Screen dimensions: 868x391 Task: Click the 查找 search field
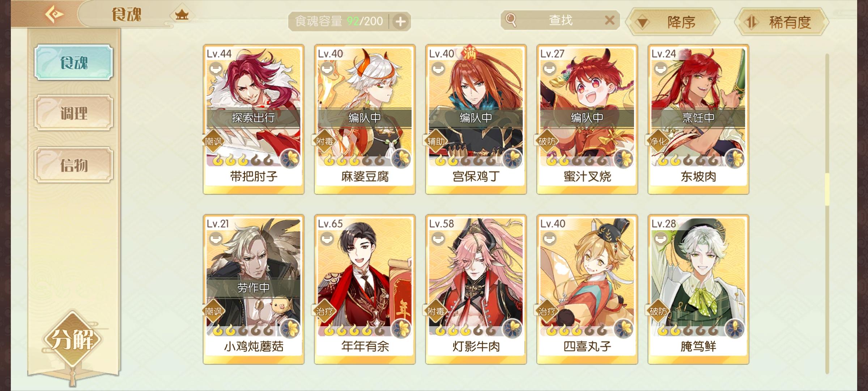(x=560, y=20)
